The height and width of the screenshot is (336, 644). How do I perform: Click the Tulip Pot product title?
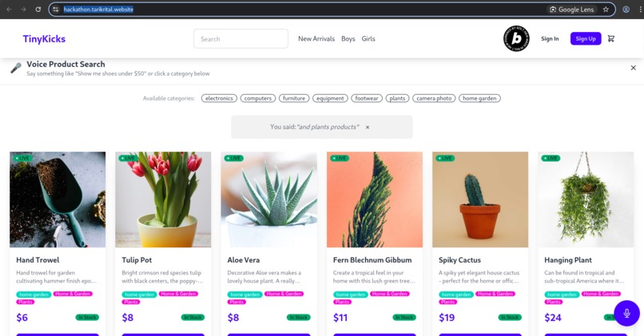(x=137, y=260)
